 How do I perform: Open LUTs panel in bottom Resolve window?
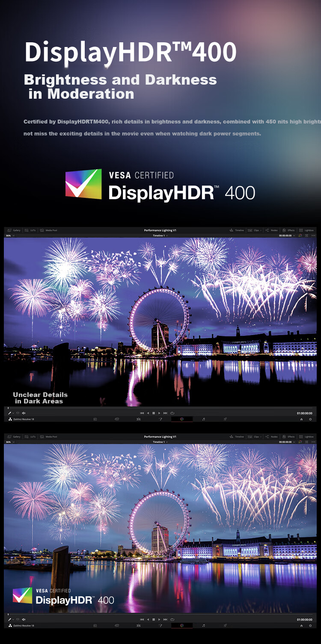30,437
